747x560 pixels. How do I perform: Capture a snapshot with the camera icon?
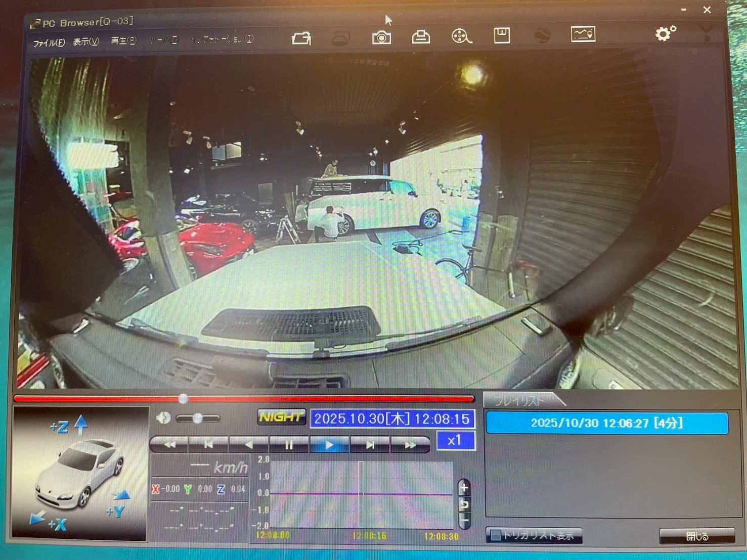coord(381,38)
